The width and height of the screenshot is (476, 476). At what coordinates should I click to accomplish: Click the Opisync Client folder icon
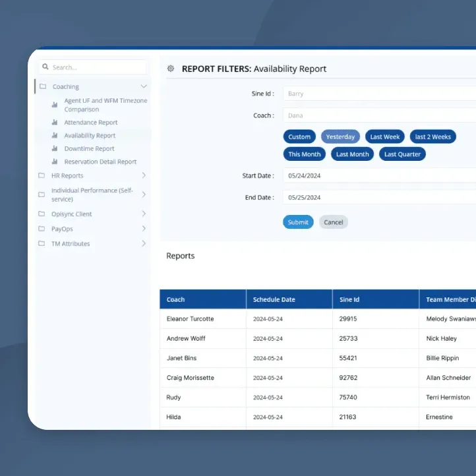pos(42,214)
